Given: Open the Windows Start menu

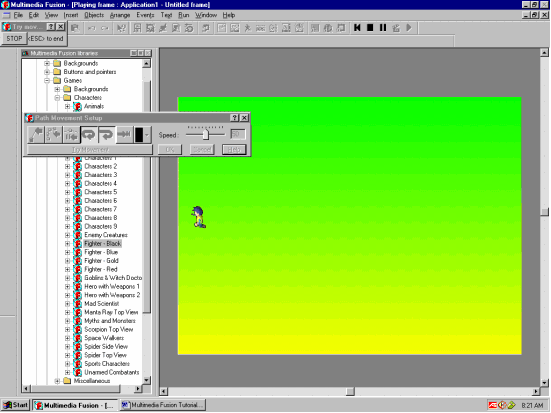Looking at the screenshot, I should point(15,405).
